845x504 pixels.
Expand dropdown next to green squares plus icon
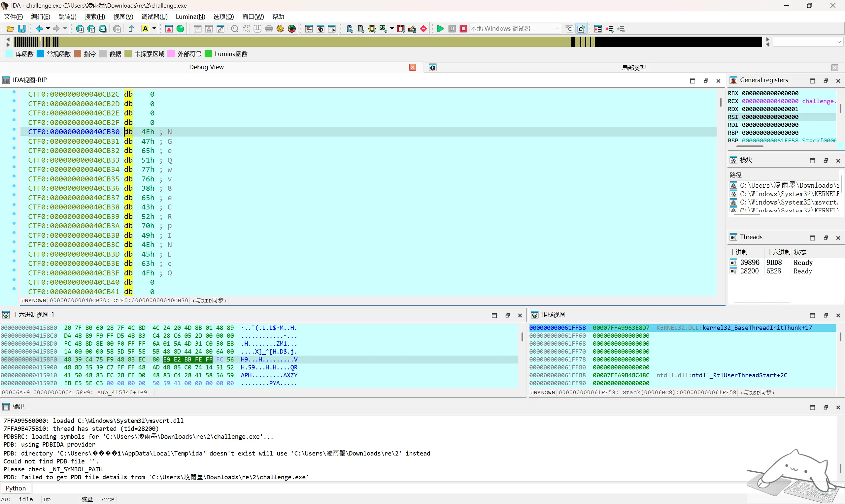[x=392, y=29]
